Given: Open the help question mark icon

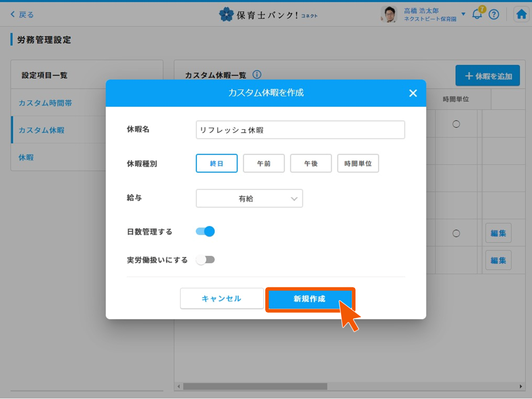Looking at the screenshot, I should 494,14.
